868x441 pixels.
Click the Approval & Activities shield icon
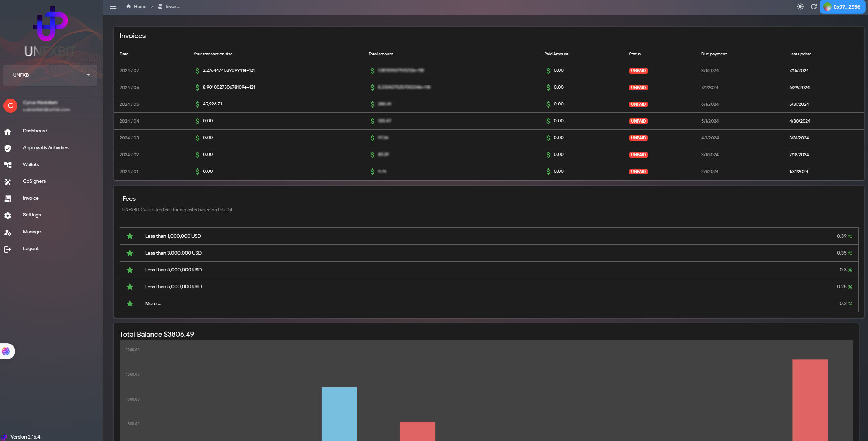[8, 148]
